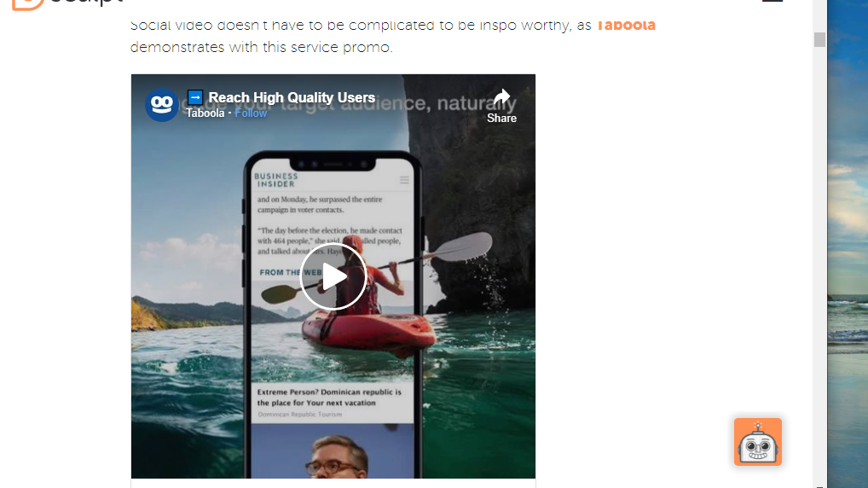Follow Taboola via the Follow link
This screenshot has height=488, width=868.
pyautogui.click(x=251, y=113)
